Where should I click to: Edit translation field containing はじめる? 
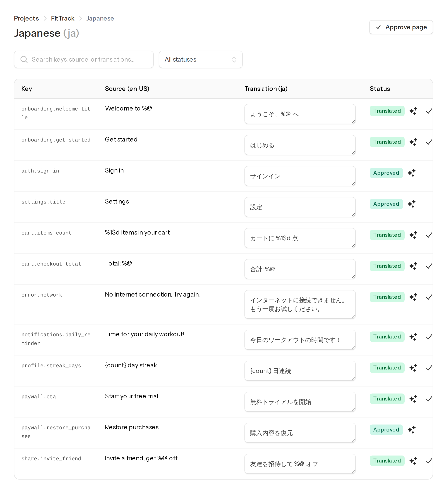point(300,145)
